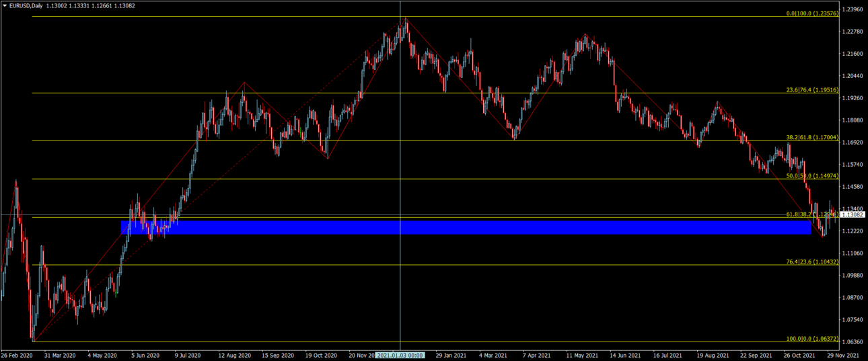
Task: Click the 29 Jan 2021 date label
Action: coord(451,355)
